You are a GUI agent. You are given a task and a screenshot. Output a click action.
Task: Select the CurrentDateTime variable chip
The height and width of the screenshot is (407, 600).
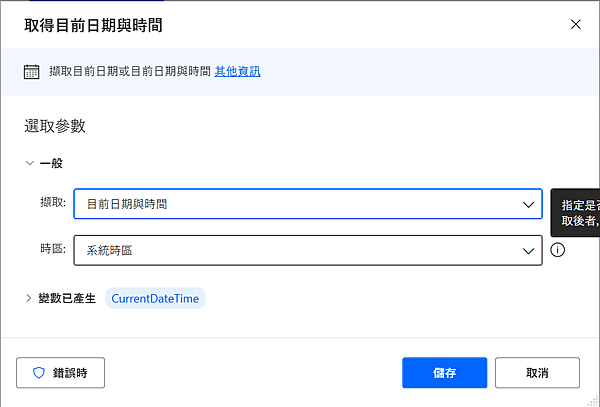point(155,298)
